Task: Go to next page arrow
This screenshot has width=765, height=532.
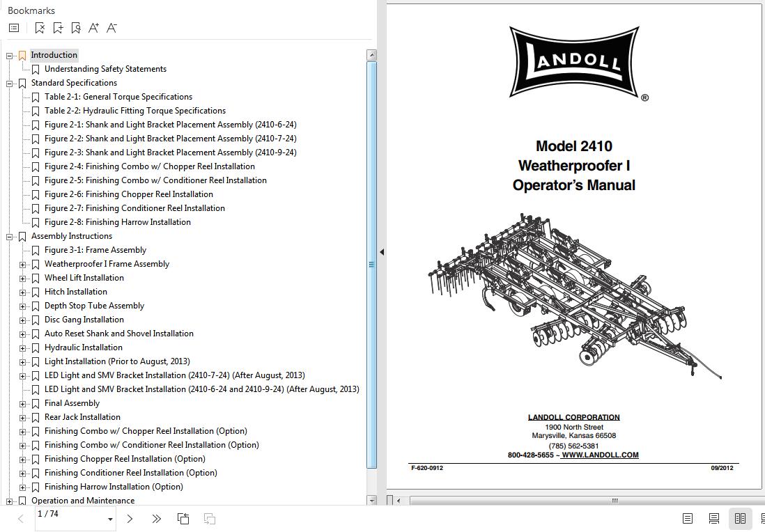Action: [x=130, y=519]
